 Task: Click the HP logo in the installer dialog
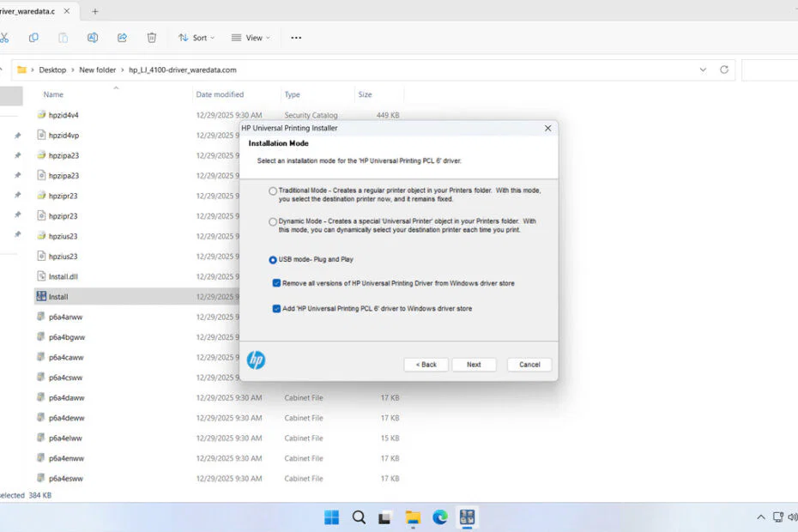[x=255, y=360]
